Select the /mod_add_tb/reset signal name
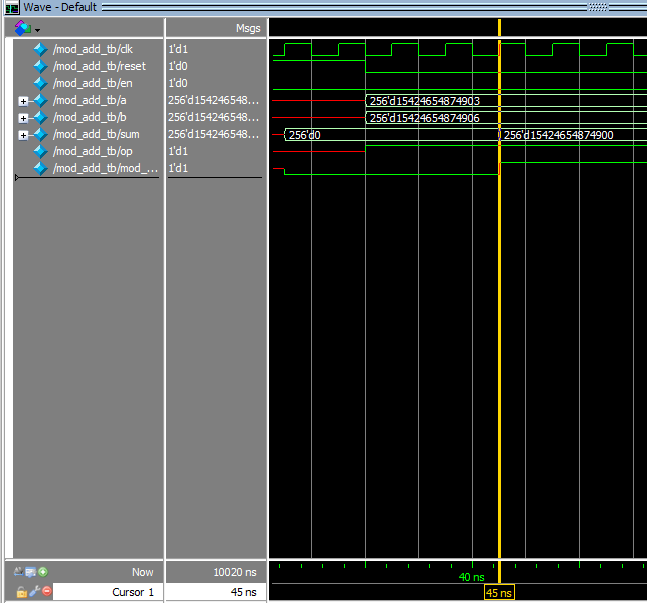The image size is (647, 603). coord(99,66)
